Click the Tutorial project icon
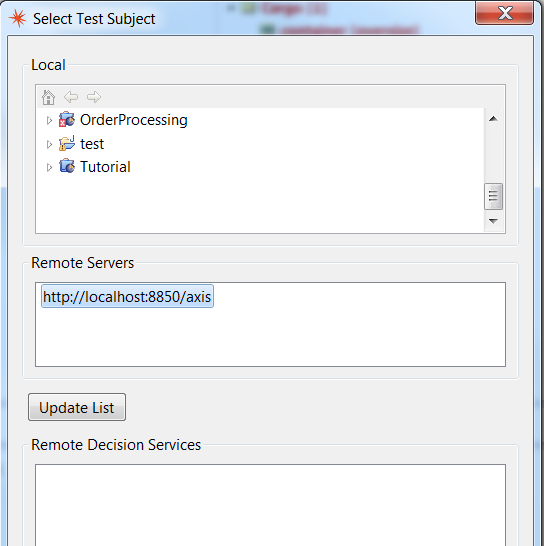Viewport: 544px width, 546px height. 67,166
